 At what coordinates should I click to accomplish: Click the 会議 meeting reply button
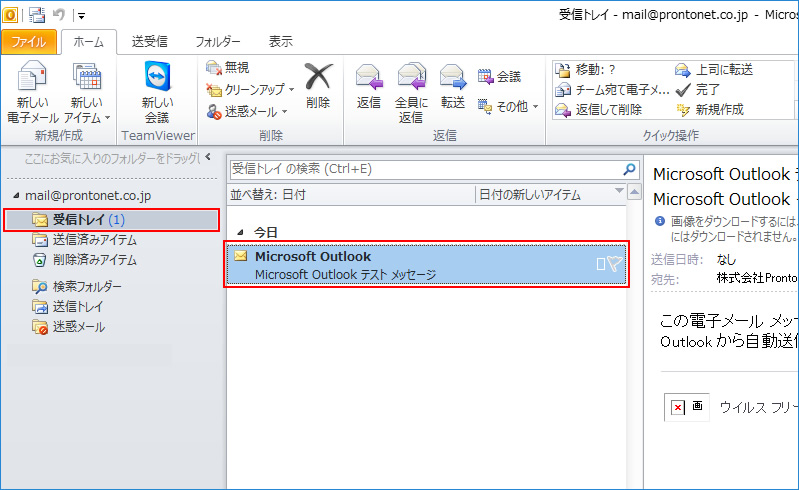point(499,77)
